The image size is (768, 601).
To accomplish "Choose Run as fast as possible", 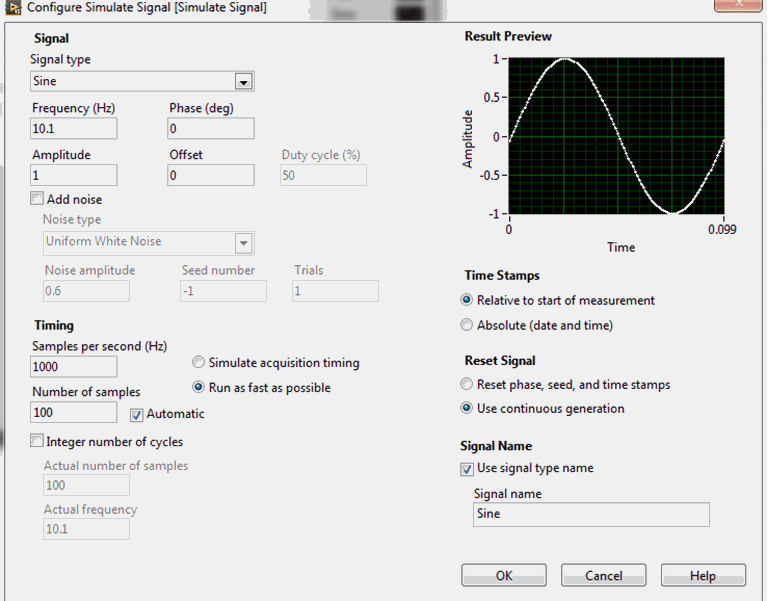I will pos(199,388).
